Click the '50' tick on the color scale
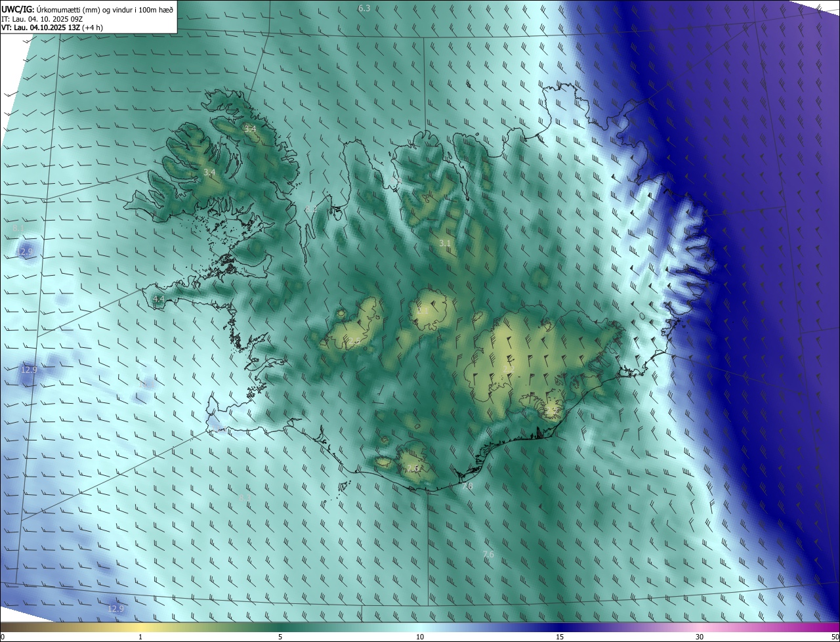 click(x=835, y=637)
